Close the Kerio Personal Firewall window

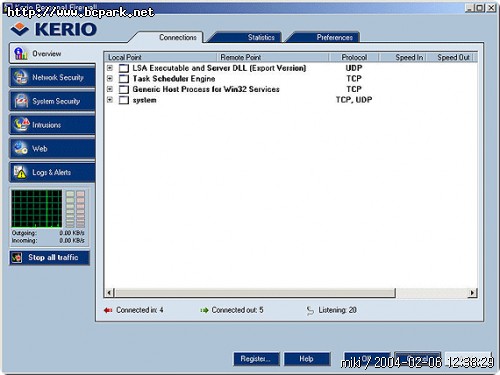click(x=491, y=8)
